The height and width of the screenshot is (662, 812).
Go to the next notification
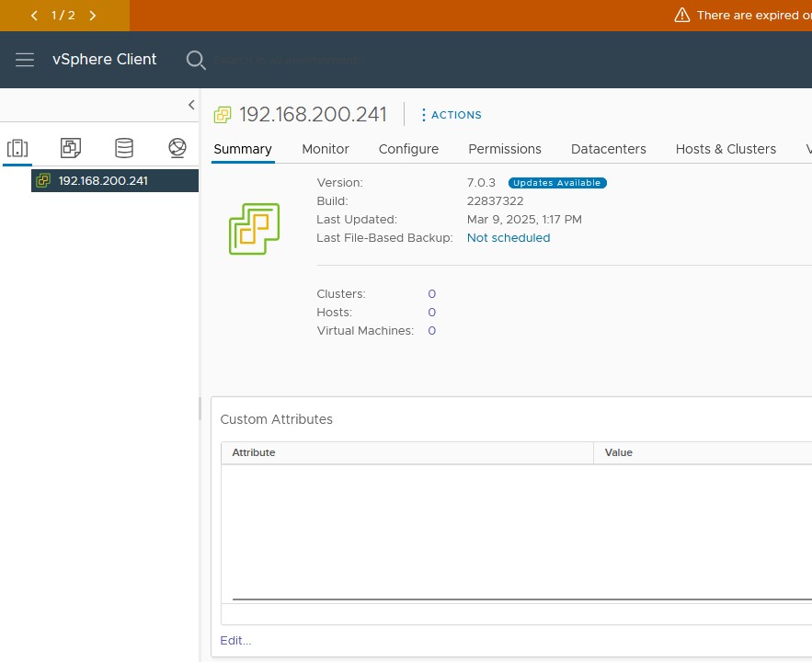(x=92, y=16)
